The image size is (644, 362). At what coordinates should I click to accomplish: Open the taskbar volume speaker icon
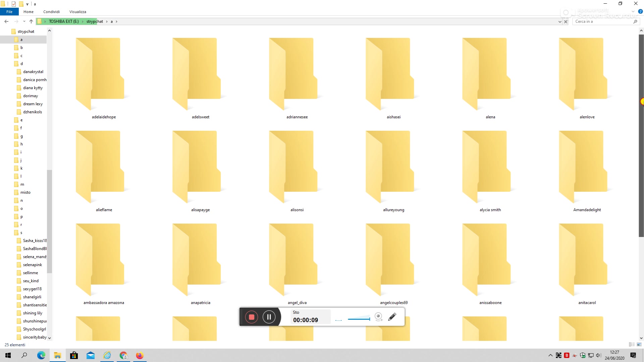point(599,355)
